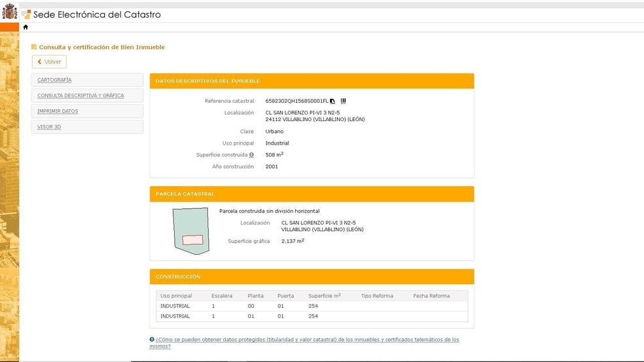Show info about Superficie construida

point(251,155)
